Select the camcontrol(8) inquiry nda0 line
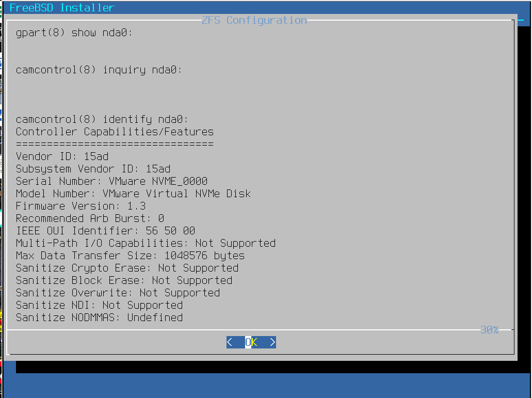This screenshot has width=532, height=398. [x=99, y=70]
